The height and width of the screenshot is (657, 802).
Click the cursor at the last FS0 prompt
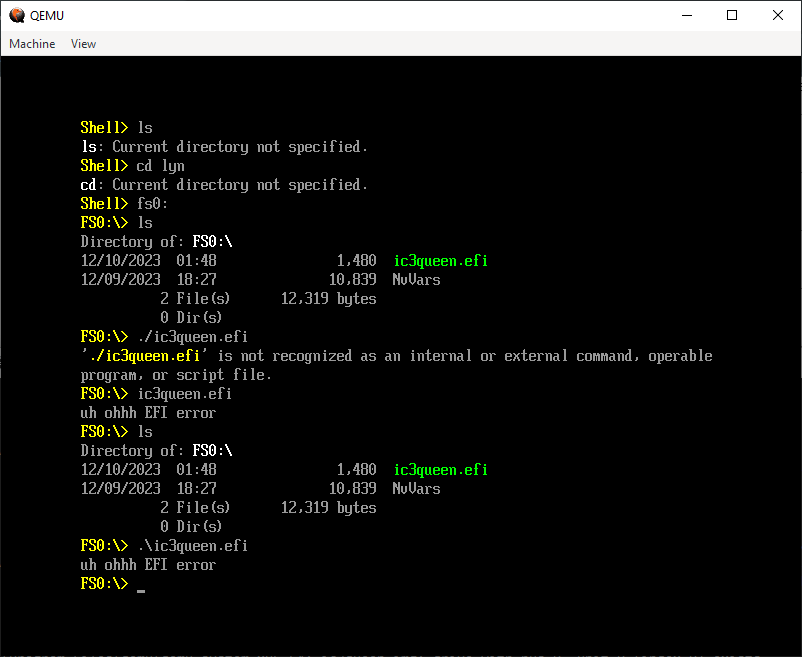click(141, 585)
